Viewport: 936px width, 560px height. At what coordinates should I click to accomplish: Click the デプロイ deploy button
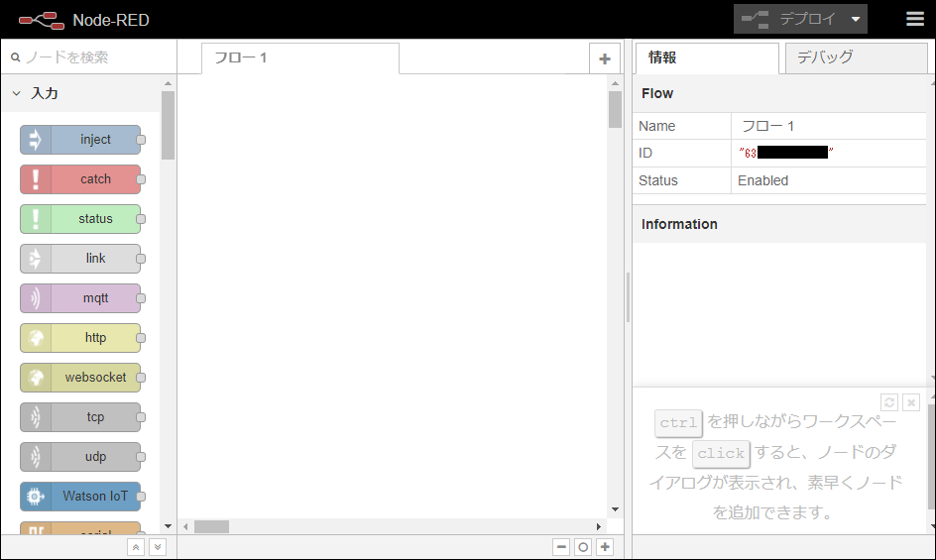point(788,19)
